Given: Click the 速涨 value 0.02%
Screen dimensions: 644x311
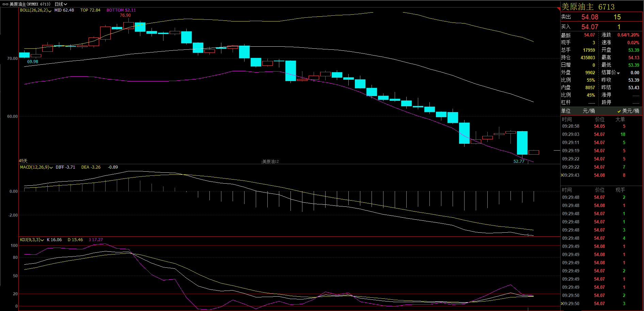Looking at the screenshot, I should tap(633, 43).
